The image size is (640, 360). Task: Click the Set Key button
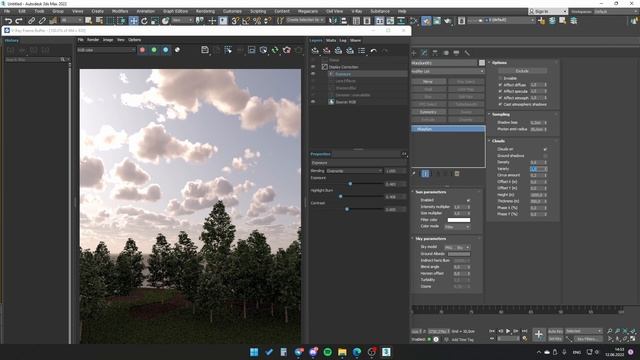(x=555, y=339)
